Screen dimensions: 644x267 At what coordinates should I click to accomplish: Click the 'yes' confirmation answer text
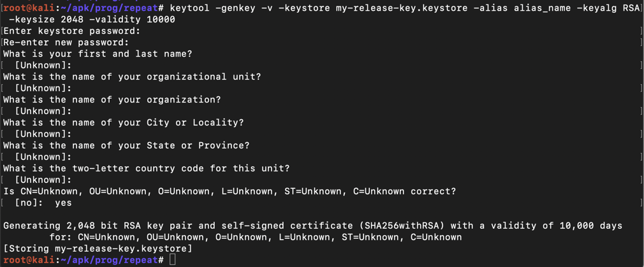(63, 203)
